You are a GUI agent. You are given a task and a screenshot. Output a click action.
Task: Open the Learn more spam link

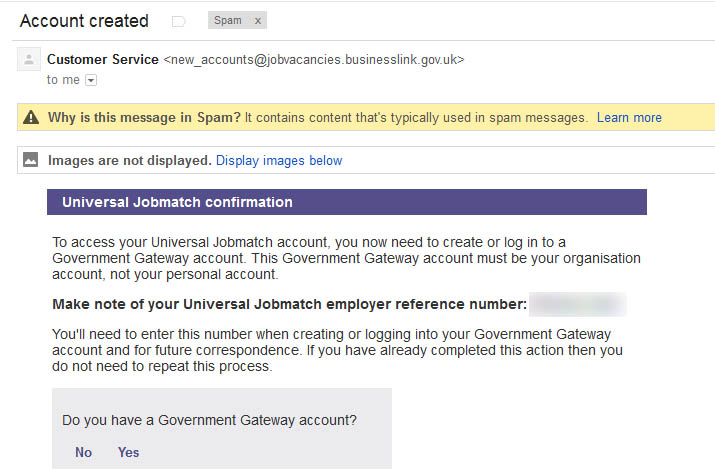click(x=629, y=118)
